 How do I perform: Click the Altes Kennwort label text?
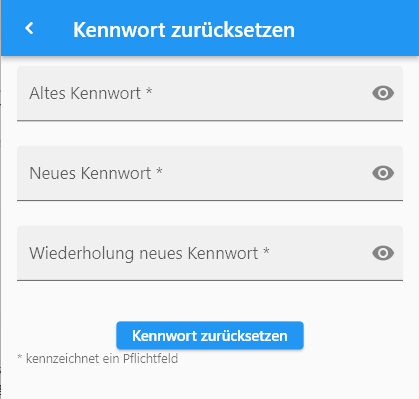85,93
